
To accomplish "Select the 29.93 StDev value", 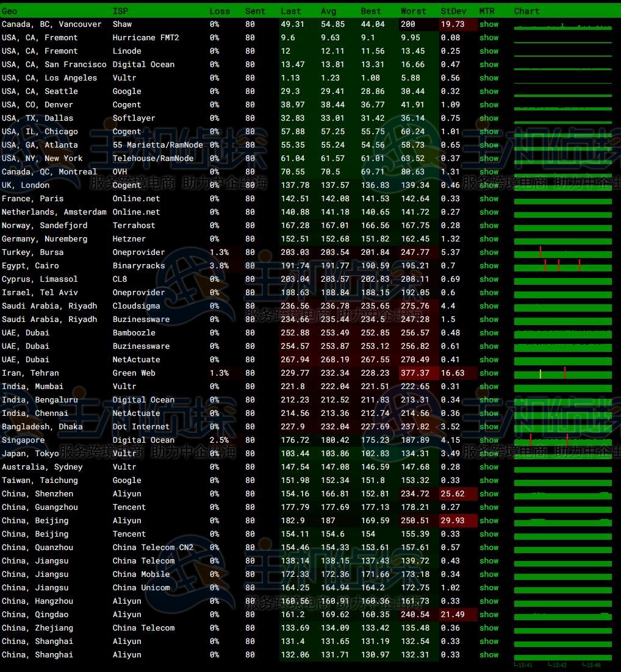I will point(453,521).
